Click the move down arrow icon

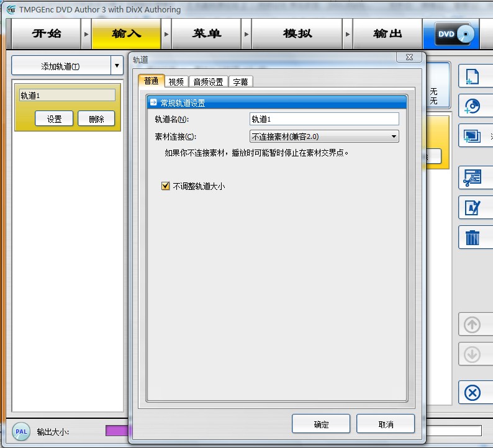pos(473,354)
